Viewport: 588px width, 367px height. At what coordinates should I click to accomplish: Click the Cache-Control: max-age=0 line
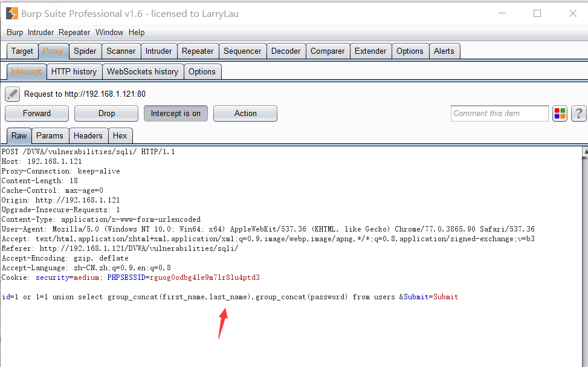coord(53,190)
